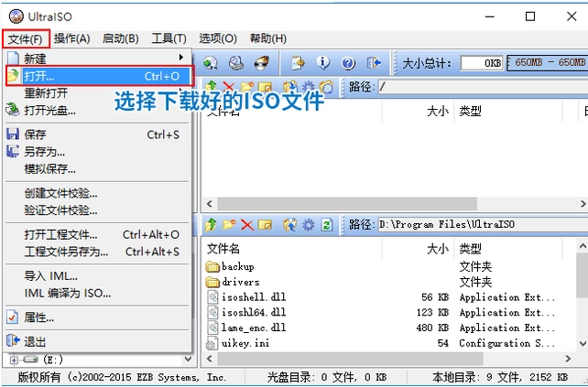This screenshot has height=387, width=588.
Task: Expand the (E:) drive tree node
Action: 13,360
